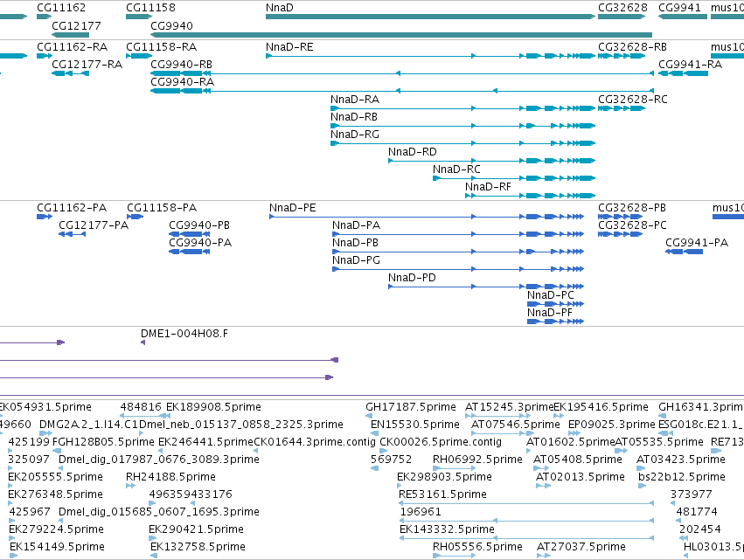Select EST RH24188.5prime
Viewport: 744px width, 560px height.
click(170, 477)
